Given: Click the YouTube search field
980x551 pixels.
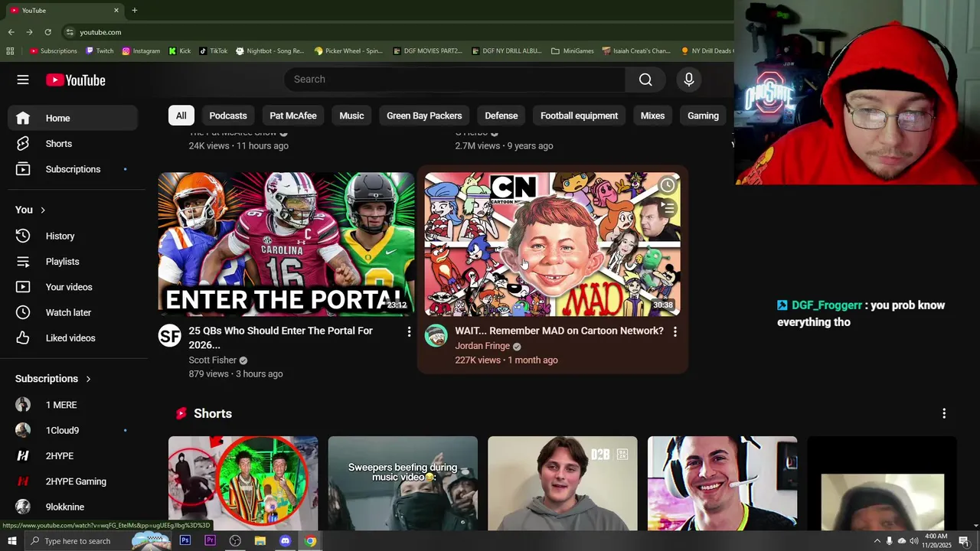Looking at the screenshot, I should coord(455,80).
